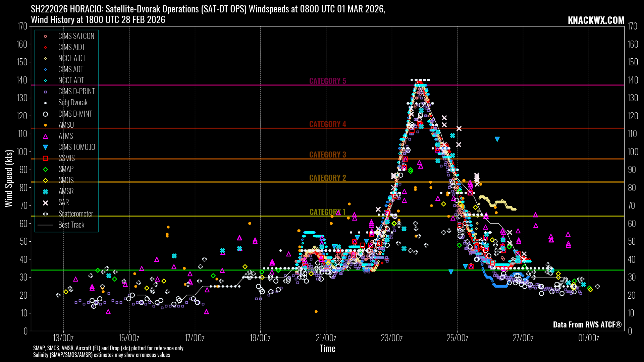
Task: Click the 23/00z time axis label
Action: [x=391, y=338]
